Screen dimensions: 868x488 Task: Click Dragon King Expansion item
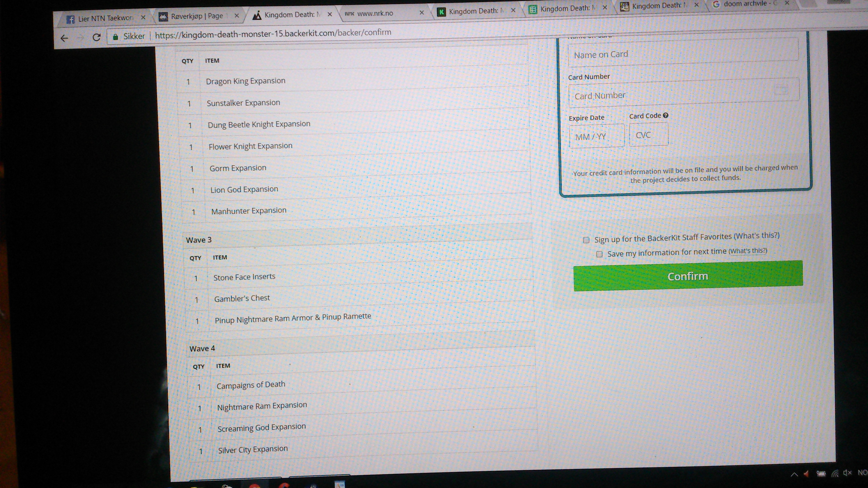point(246,81)
